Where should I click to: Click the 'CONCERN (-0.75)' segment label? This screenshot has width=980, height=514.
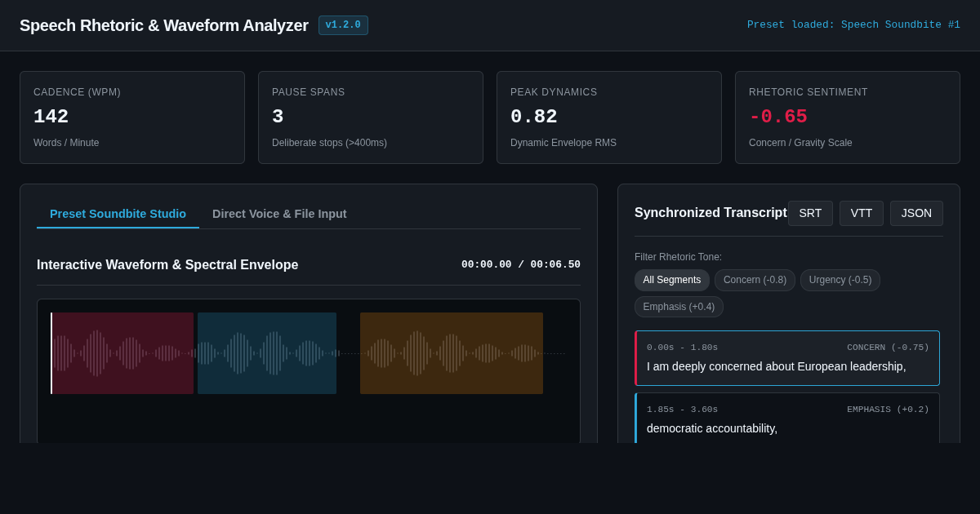(888, 348)
